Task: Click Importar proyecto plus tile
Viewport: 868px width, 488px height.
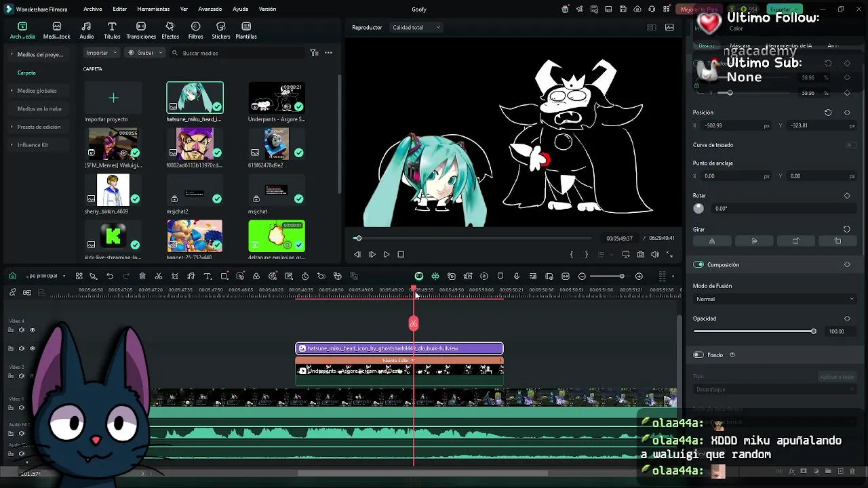Action: 113,98
